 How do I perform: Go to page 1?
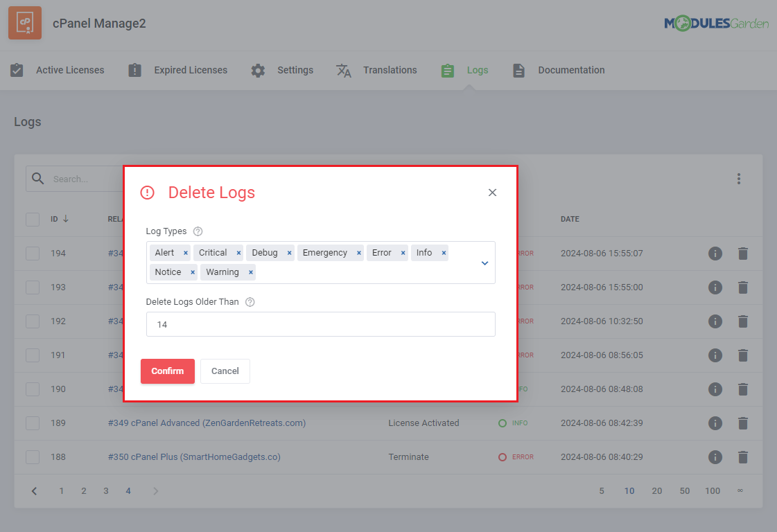[x=62, y=491]
